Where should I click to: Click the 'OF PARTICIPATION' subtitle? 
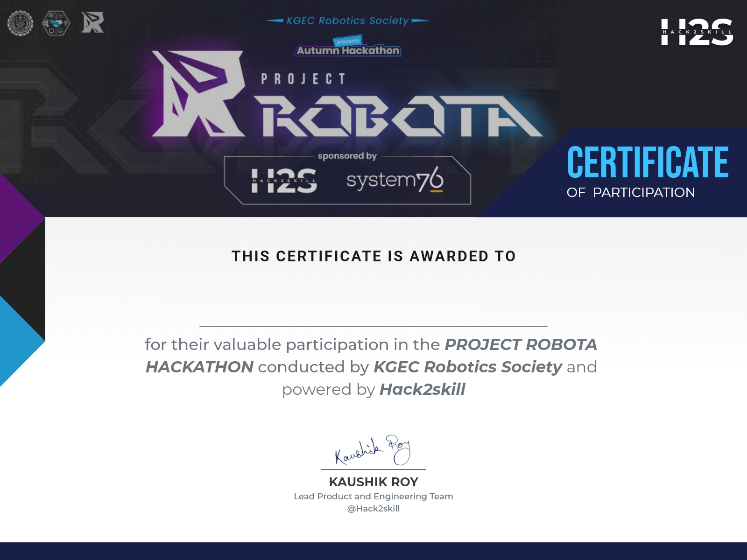(x=631, y=192)
